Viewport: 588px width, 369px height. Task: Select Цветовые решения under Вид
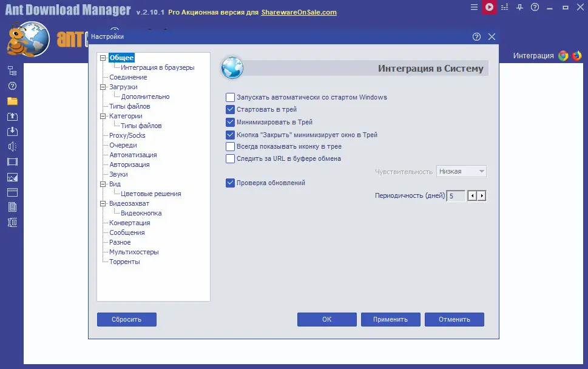[150, 194]
